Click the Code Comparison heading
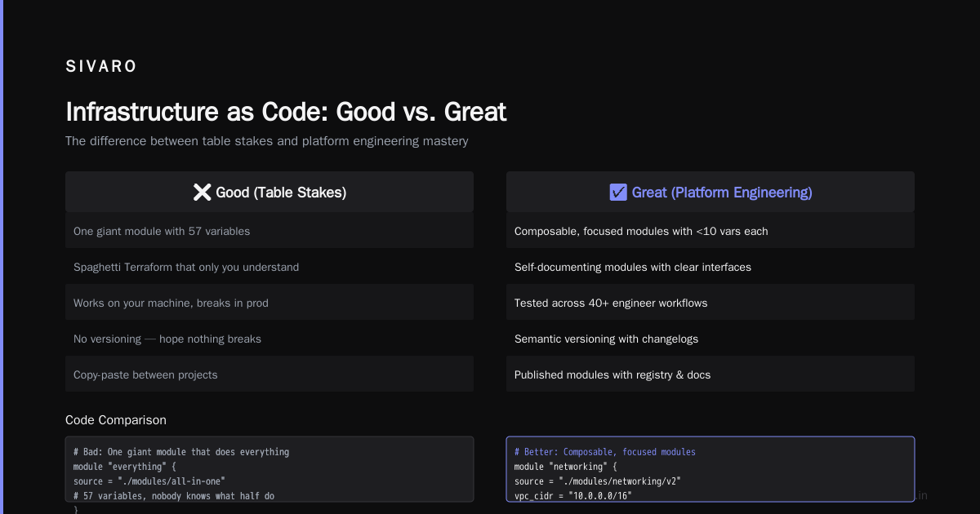 [116, 420]
